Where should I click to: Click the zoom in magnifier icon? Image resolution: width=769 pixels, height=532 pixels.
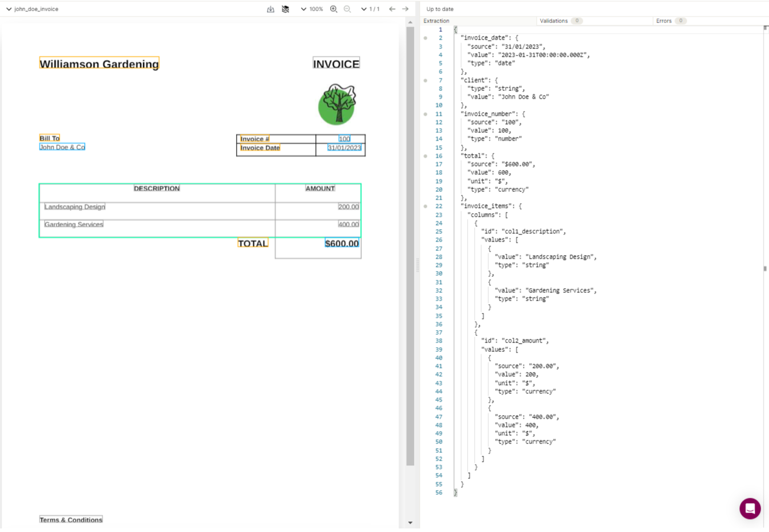click(x=334, y=9)
